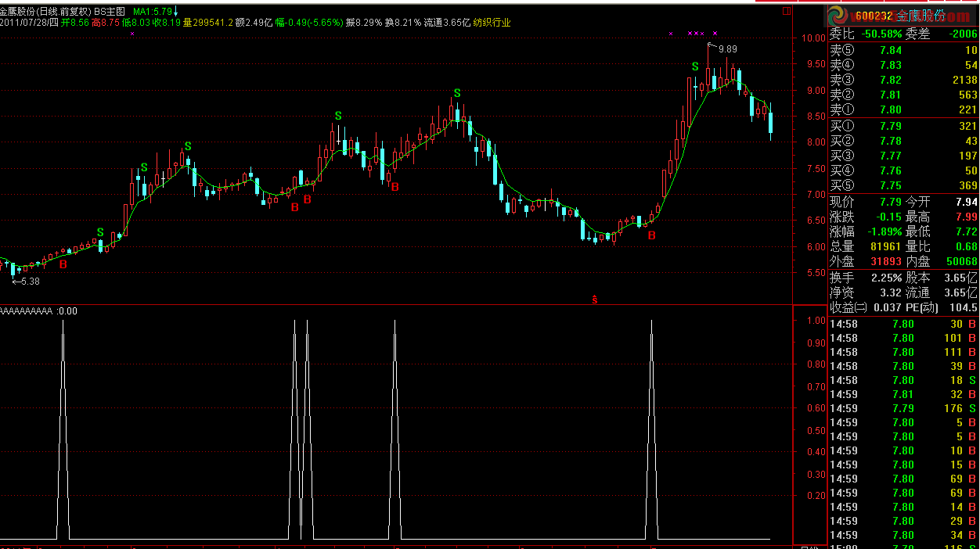Select the 卖⑤ ask row at 7.84
980x549 pixels.
(x=904, y=51)
